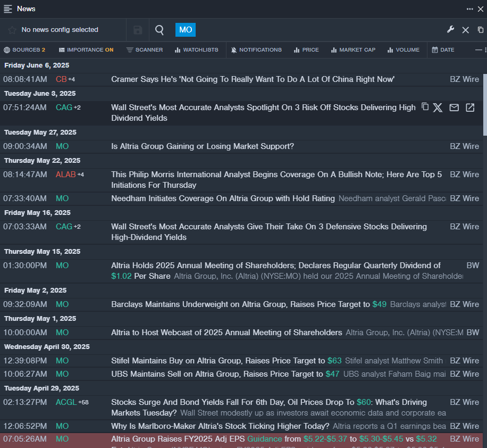Open Barclays Maintains Underweight headline
This screenshot has height=448, width=487.
coord(249,304)
